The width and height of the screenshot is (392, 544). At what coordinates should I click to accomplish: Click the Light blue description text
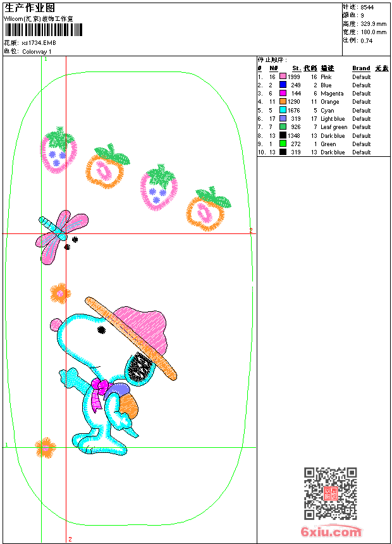point(333,119)
